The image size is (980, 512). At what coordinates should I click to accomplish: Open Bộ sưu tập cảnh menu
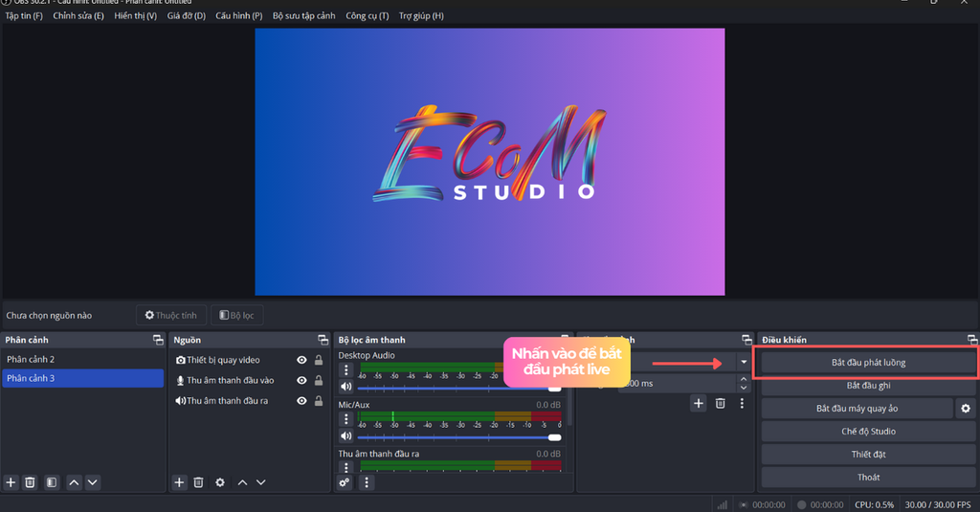tap(303, 15)
